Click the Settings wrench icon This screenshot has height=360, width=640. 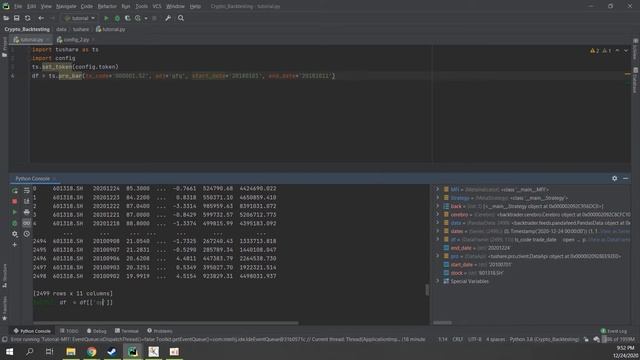168,18
